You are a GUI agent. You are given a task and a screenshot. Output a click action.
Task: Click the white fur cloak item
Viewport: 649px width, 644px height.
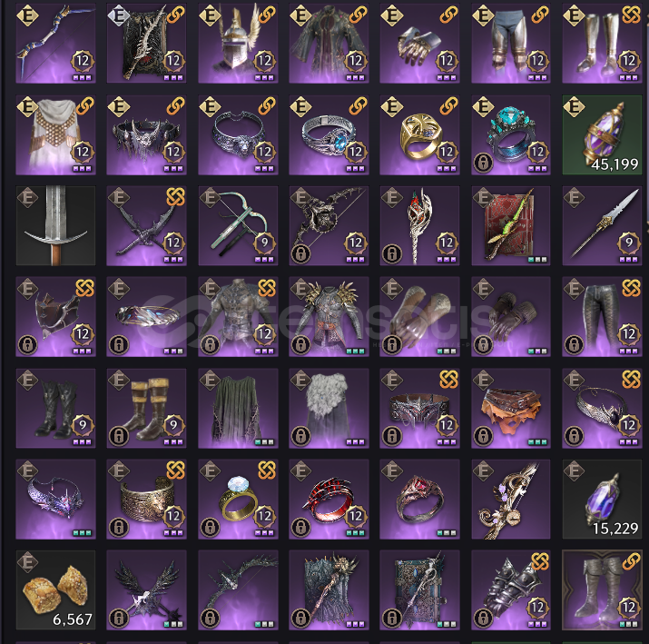[329, 408]
